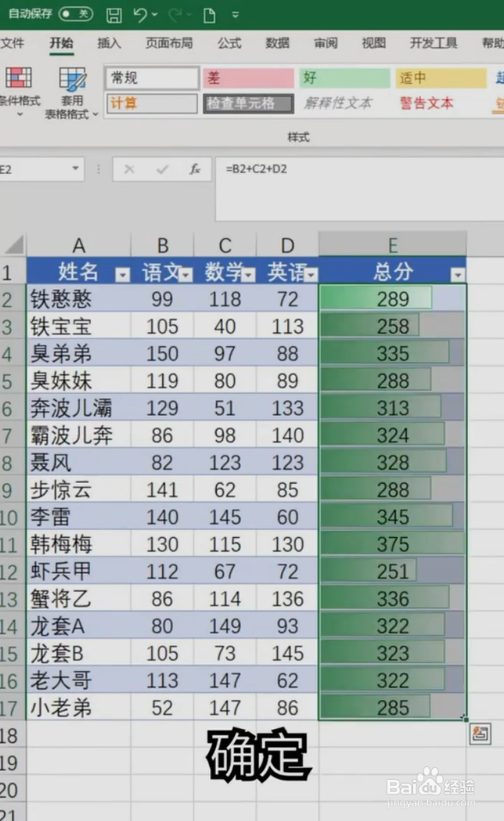Screen dimensions: 504x821
Task: Click the New document icon
Action: (209, 15)
